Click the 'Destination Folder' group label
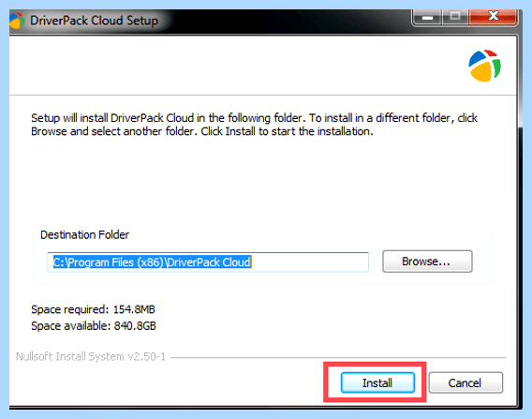This screenshot has height=419, width=532. click(84, 234)
